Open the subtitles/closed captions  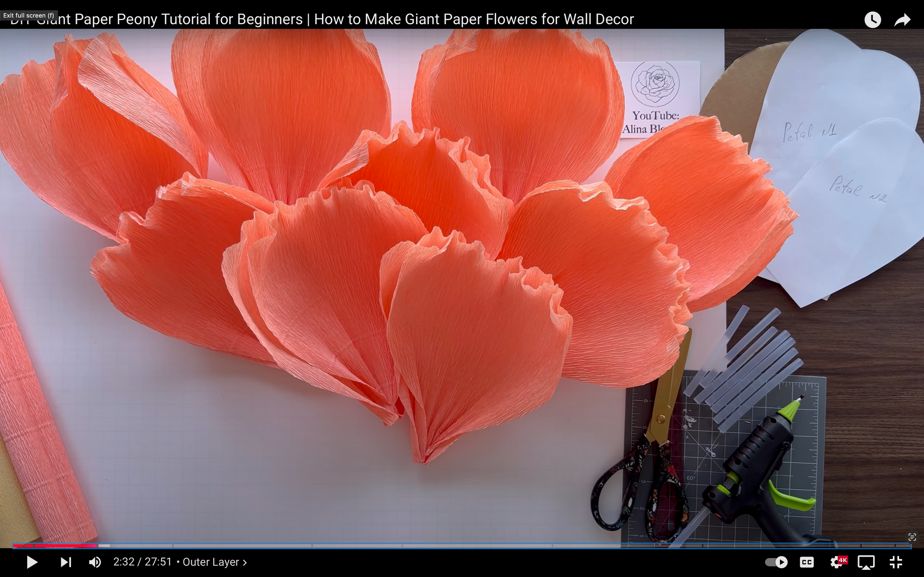tap(807, 562)
